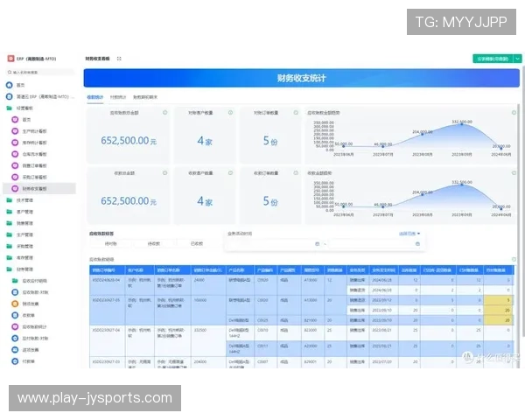Select the 待收款 status filter

[153, 243]
